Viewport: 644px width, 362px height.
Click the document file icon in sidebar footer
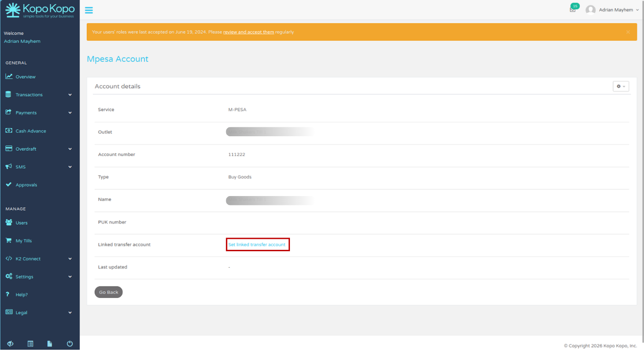50,344
